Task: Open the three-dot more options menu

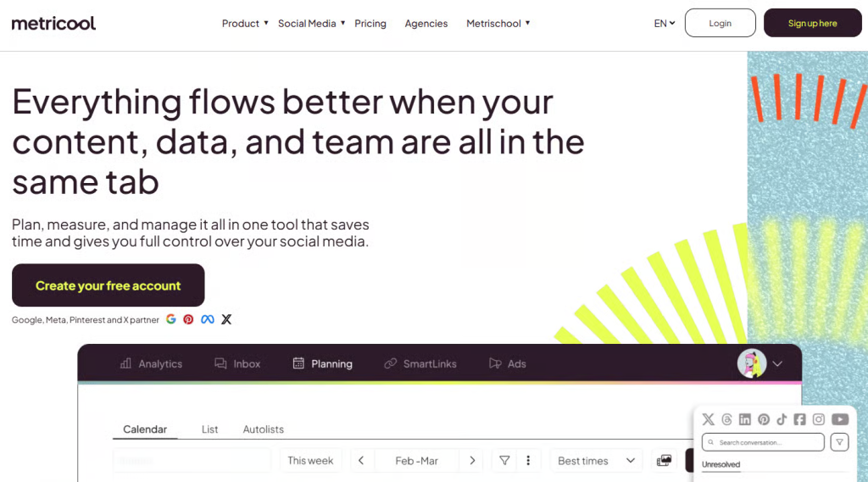Action: coord(528,461)
